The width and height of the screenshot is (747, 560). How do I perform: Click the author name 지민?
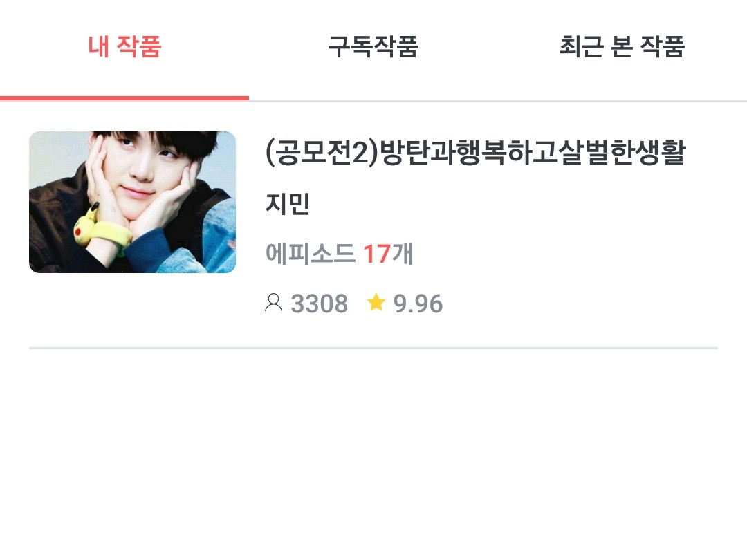coord(287,203)
